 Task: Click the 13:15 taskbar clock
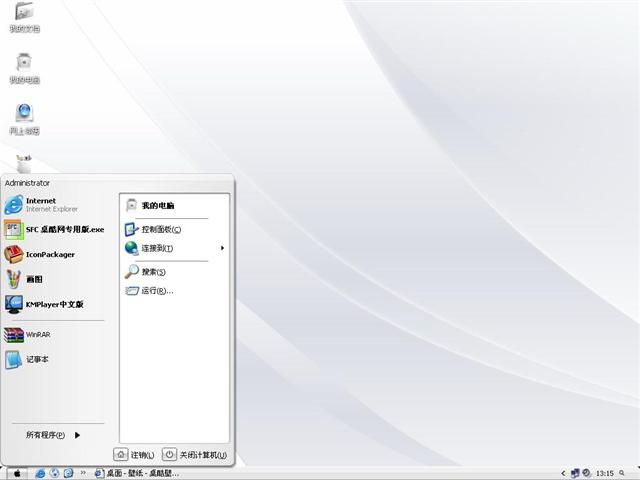[604, 473]
